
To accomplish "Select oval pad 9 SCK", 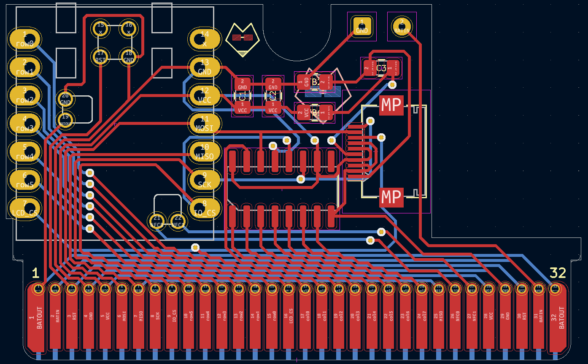I will click(x=205, y=180).
